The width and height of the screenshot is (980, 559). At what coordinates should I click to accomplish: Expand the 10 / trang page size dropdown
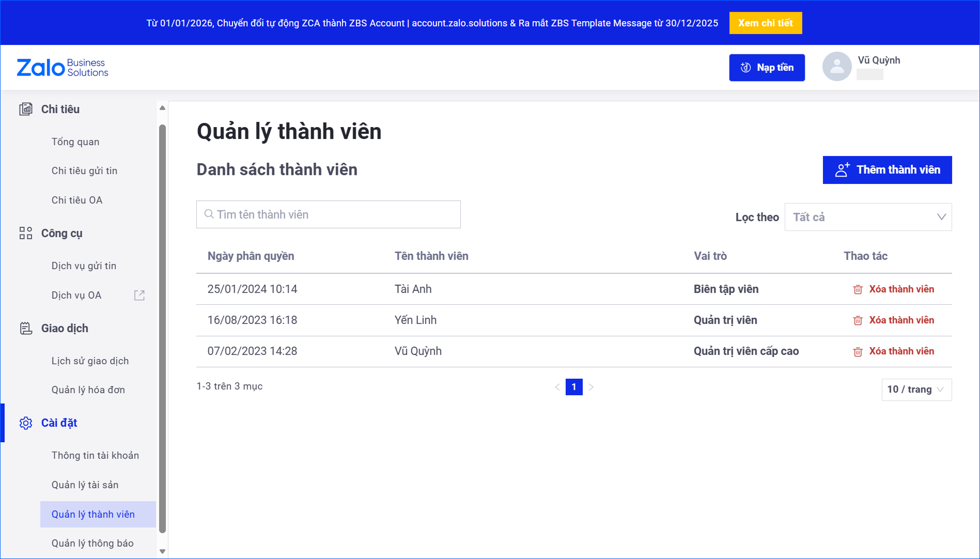point(916,390)
